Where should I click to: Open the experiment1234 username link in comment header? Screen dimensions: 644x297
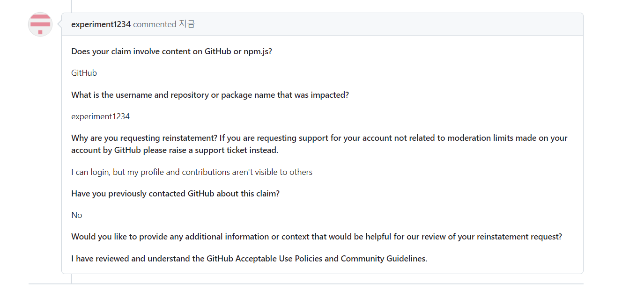[x=101, y=24]
